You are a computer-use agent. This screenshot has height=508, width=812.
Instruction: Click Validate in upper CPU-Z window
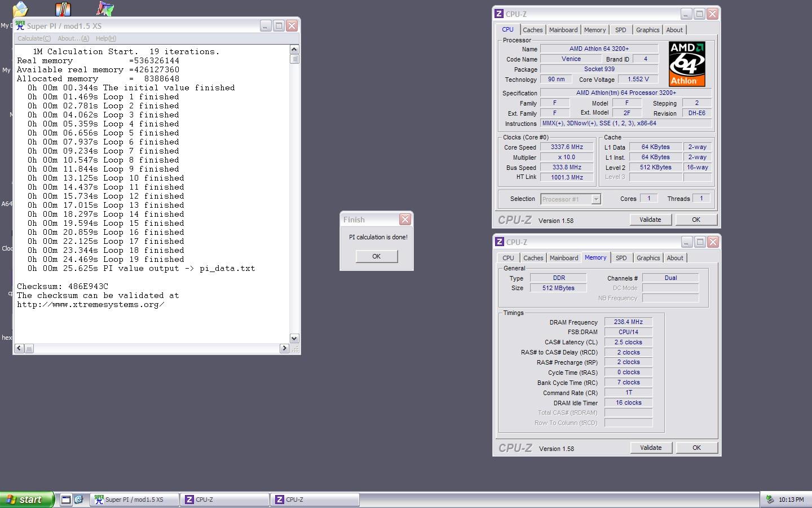650,220
